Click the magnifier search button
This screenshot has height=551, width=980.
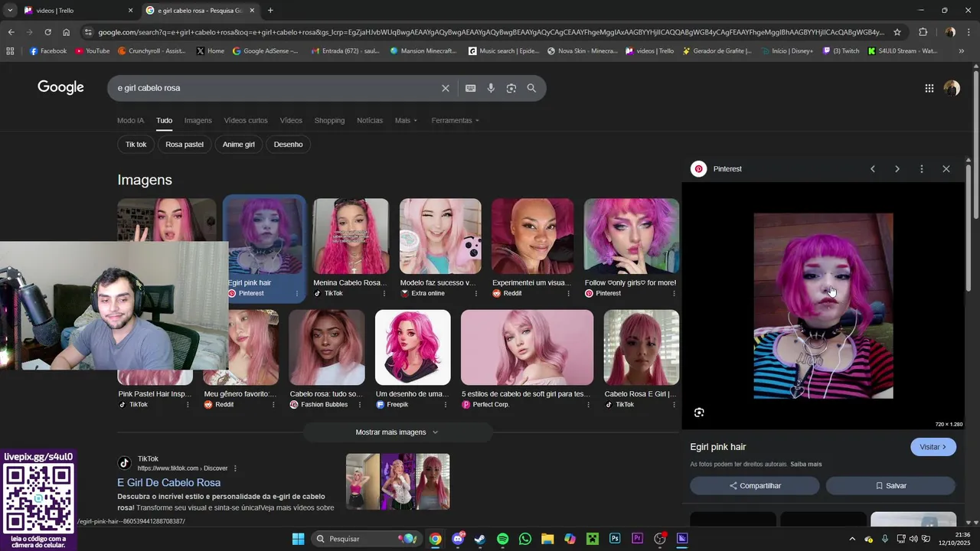531,88
